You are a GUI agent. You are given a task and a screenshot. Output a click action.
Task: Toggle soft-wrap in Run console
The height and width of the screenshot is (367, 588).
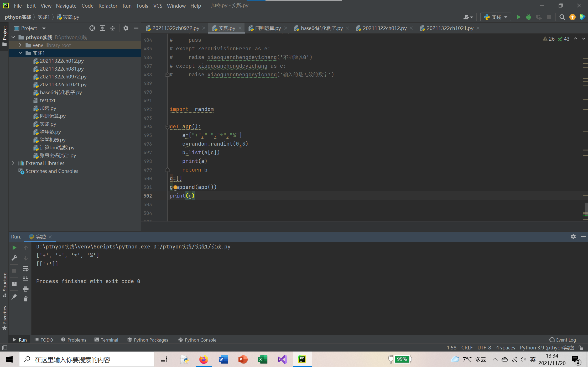[x=26, y=268]
